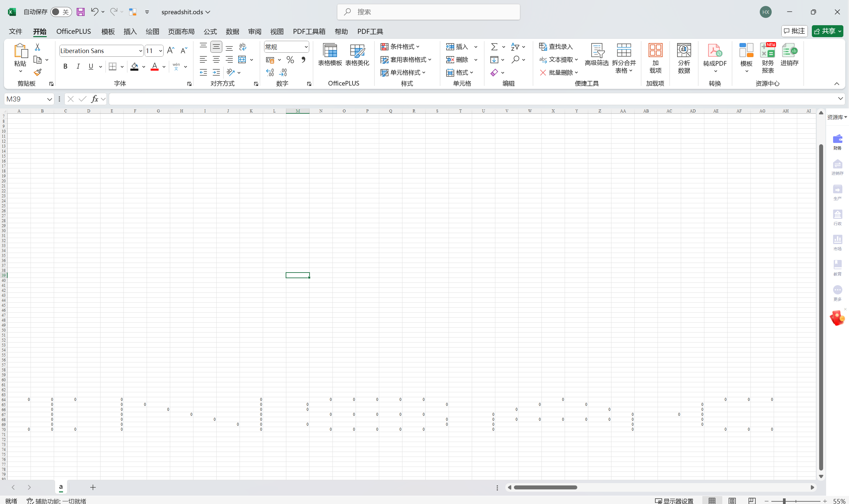Toggle align left
Image resolution: width=849 pixels, height=504 pixels.
[203, 60]
